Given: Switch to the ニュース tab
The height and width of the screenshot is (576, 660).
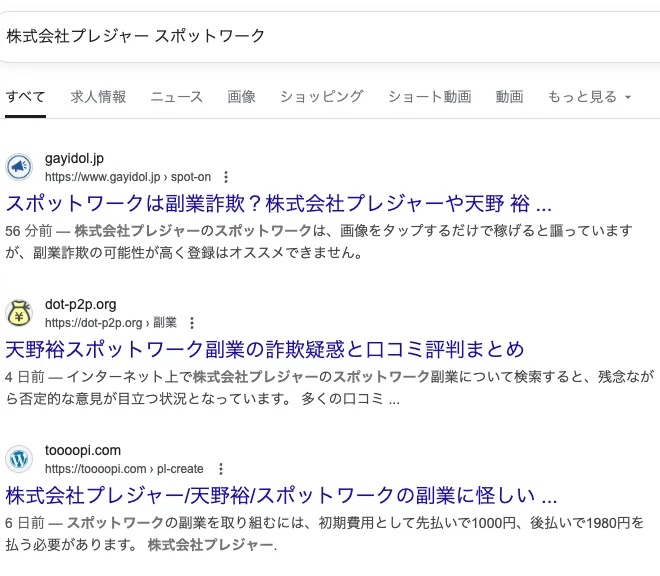Looking at the screenshot, I should pyautogui.click(x=177, y=97).
